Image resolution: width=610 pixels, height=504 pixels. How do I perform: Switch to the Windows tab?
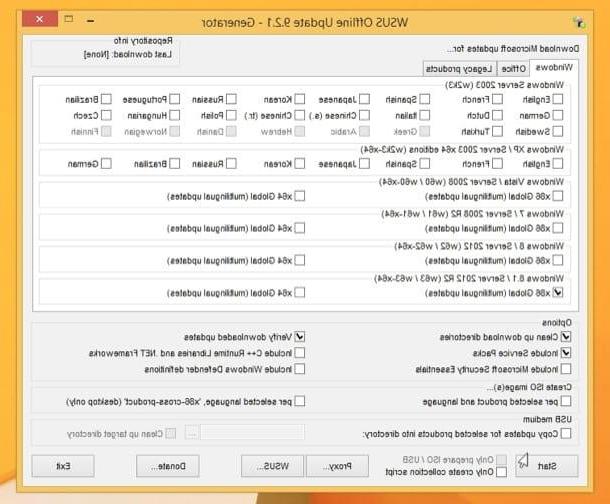click(554, 68)
